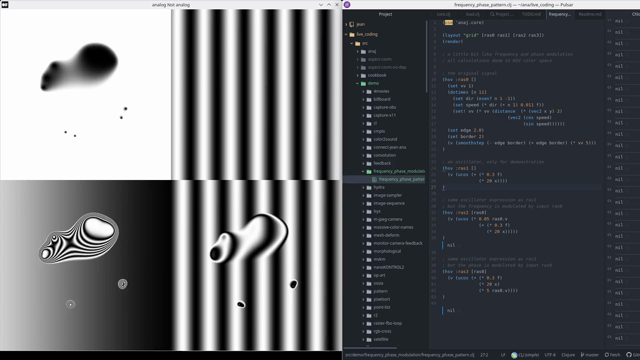The image size is (640, 360).
Task: Click the satellite folder icon
Action: [369, 339]
